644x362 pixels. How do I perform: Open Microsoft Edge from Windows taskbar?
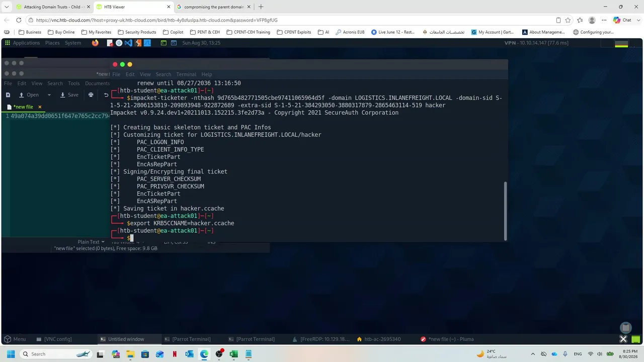(204, 354)
